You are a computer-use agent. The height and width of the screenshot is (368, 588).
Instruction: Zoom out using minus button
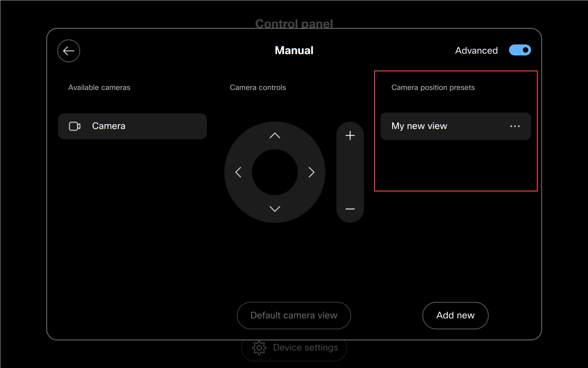point(350,209)
